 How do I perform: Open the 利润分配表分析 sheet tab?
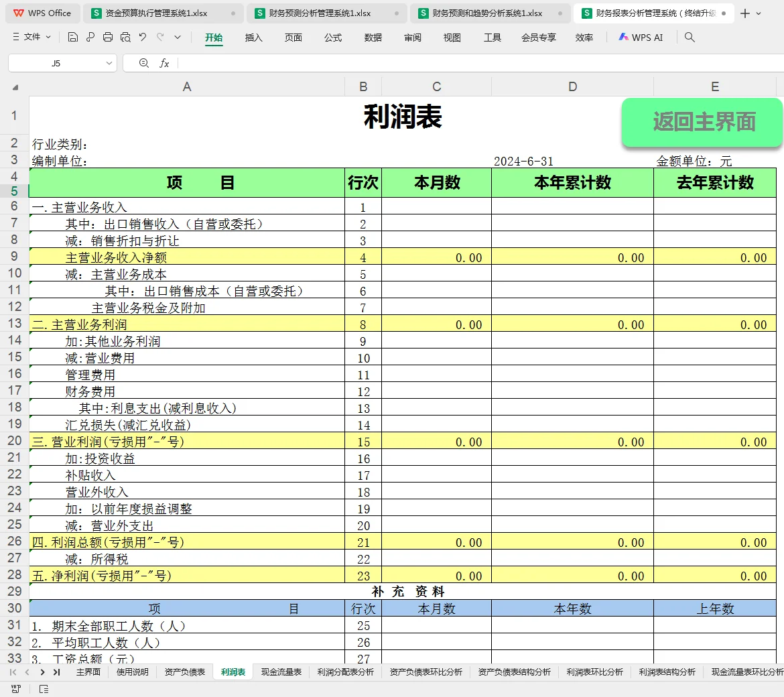click(x=346, y=672)
